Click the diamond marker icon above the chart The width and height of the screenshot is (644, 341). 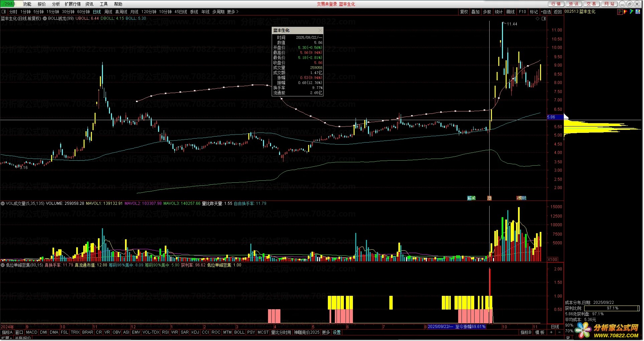[x=538, y=19]
